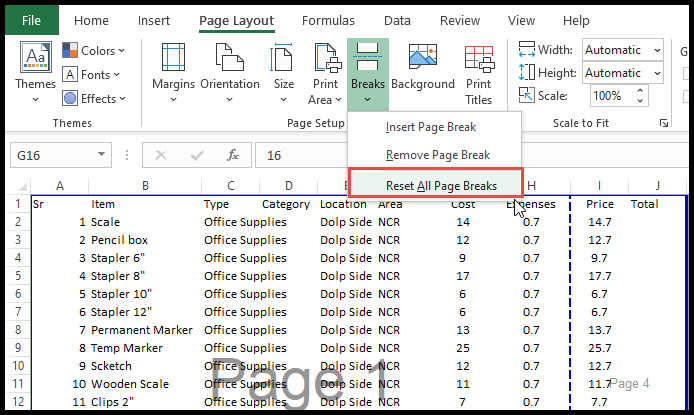Image resolution: width=694 pixels, height=415 pixels.
Task: Click the cell containing 'Temp Marker'
Action: 145,348
